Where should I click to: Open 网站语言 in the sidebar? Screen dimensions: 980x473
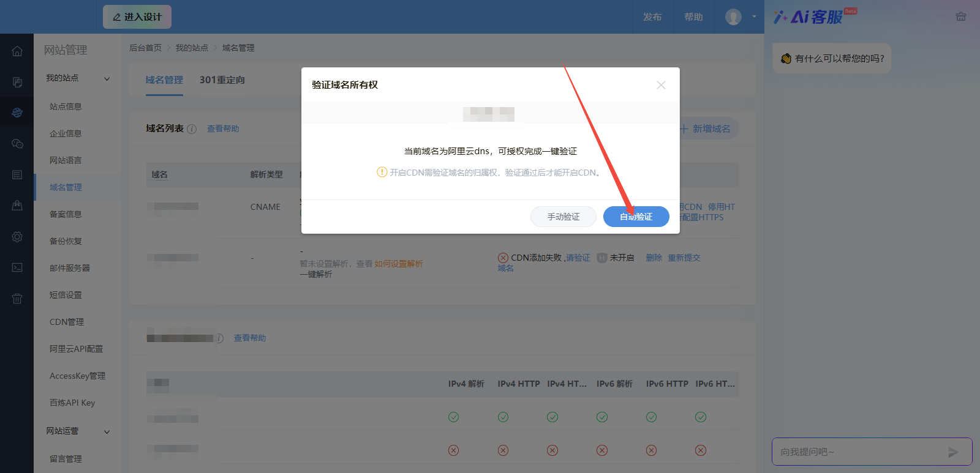point(66,160)
